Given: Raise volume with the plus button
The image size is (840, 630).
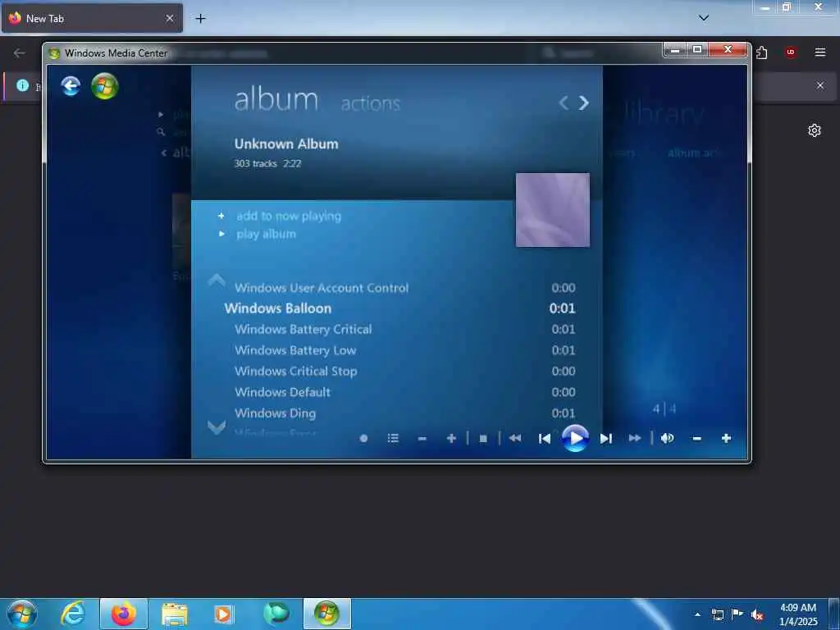Looking at the screenshot, I should [x=726, y=438].
